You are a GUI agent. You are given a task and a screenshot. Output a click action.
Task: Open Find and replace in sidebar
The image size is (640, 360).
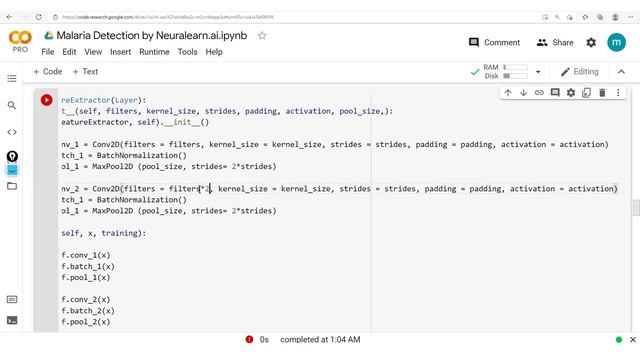pos(12,105)
